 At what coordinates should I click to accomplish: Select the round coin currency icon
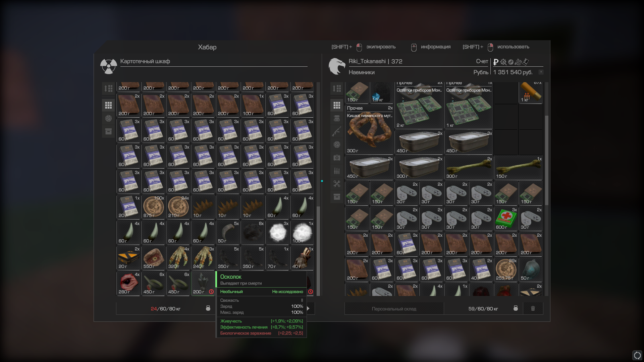tap(511, 62)
